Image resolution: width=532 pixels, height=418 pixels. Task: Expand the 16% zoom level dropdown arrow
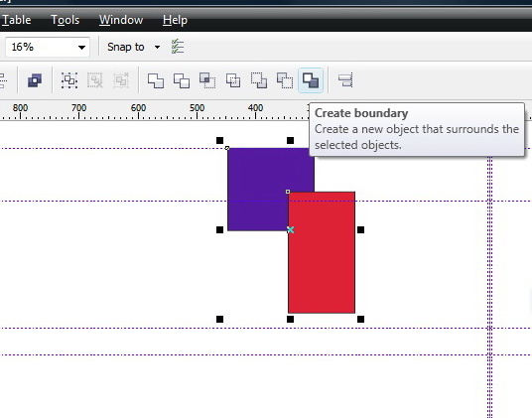[81, 47]
